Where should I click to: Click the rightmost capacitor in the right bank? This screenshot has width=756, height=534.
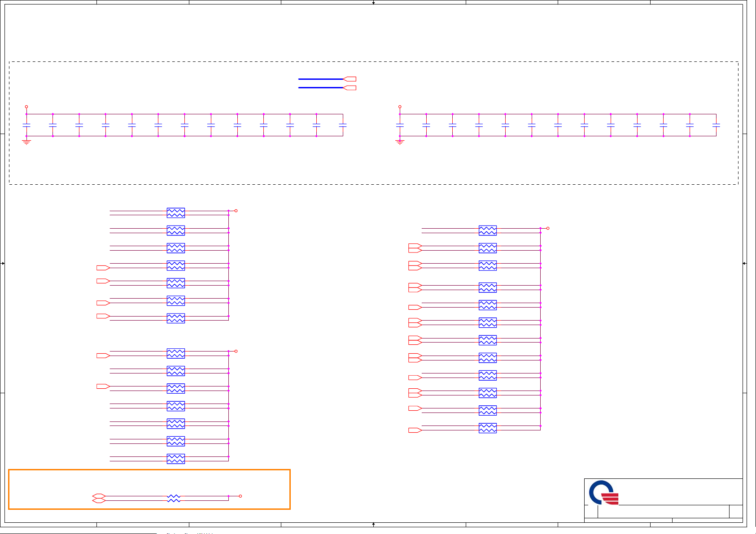coord(716,125)
